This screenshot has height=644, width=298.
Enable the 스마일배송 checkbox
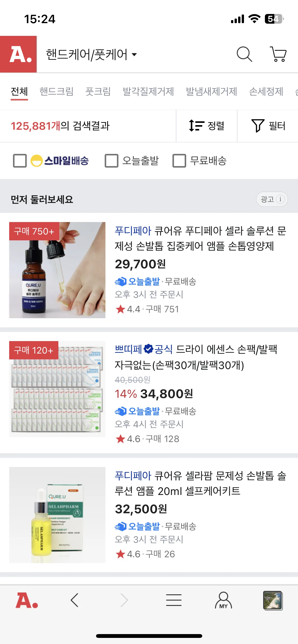click(20, 161)
